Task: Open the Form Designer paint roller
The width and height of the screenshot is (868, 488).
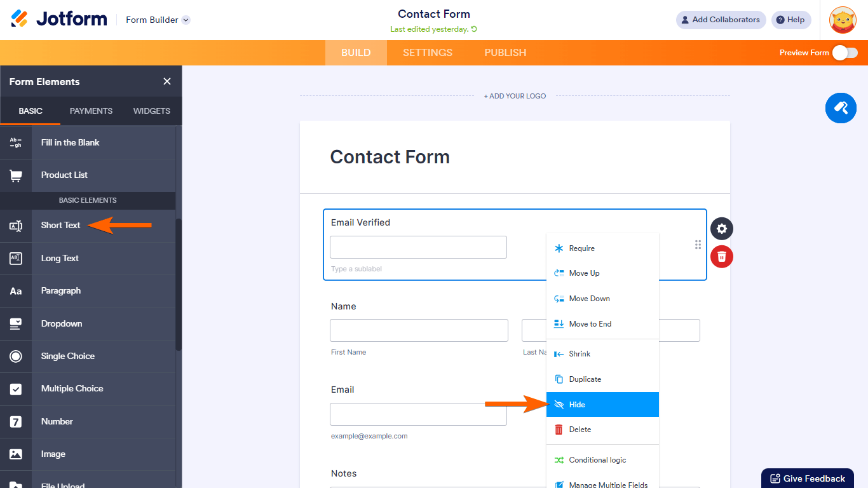Action: click(841, 108)
